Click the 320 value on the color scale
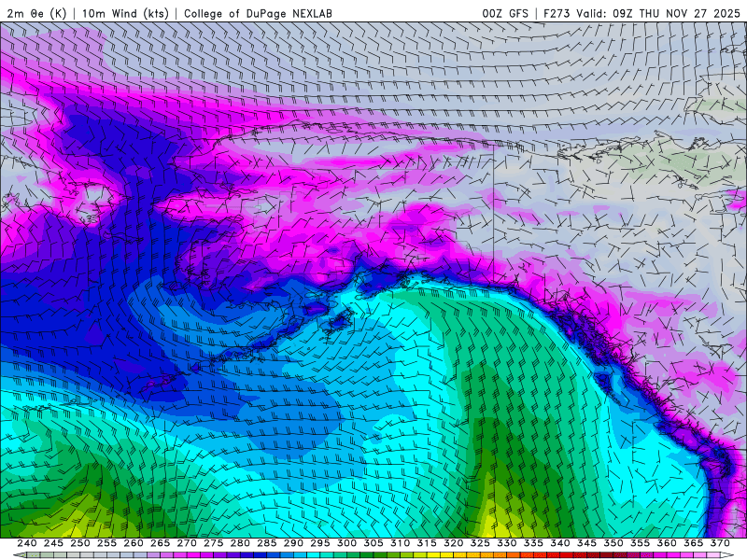Image resolution: width=747 pixels, height=560 pixels. tap(454, 543)
